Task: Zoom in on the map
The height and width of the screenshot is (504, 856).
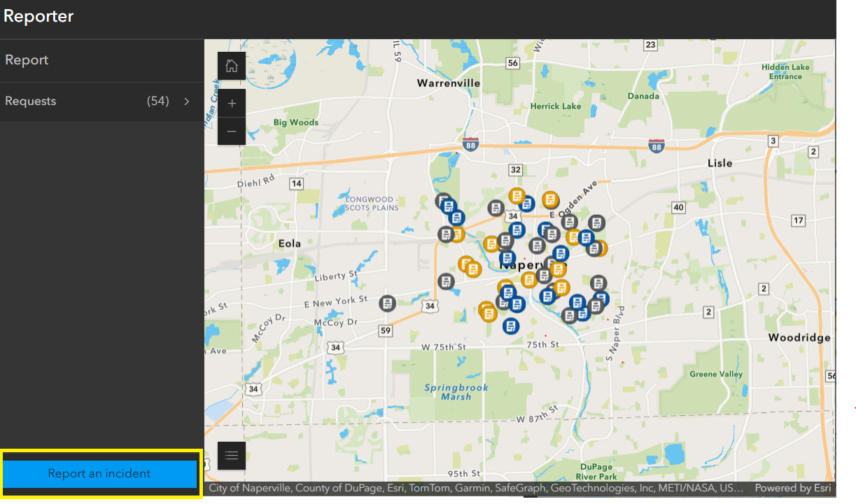Action: [232, 103]
